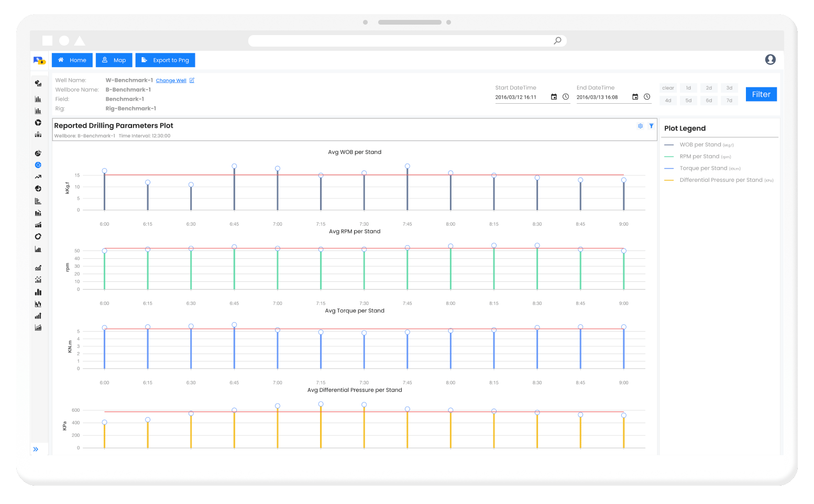Viewport: 814px width, 504px height.
Task: Focus the top search bar
Action: 407,41
